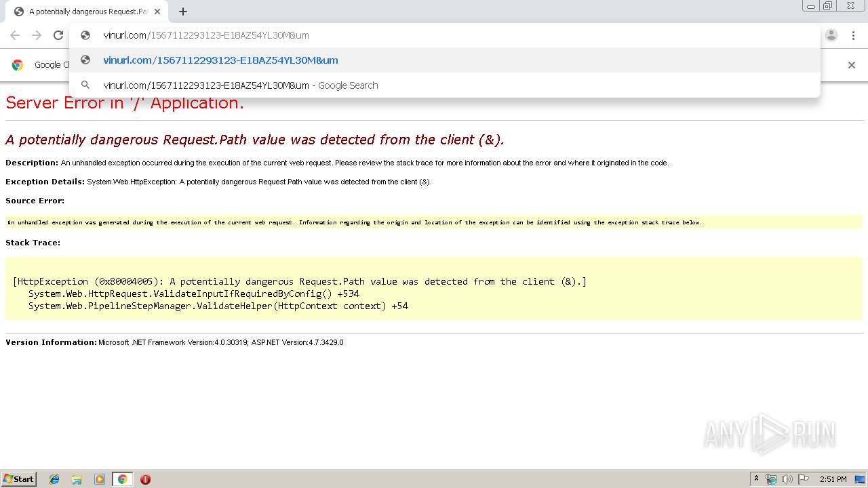The image size is (868, 488).
Task: Reload the current page
Action: (58, 35)
